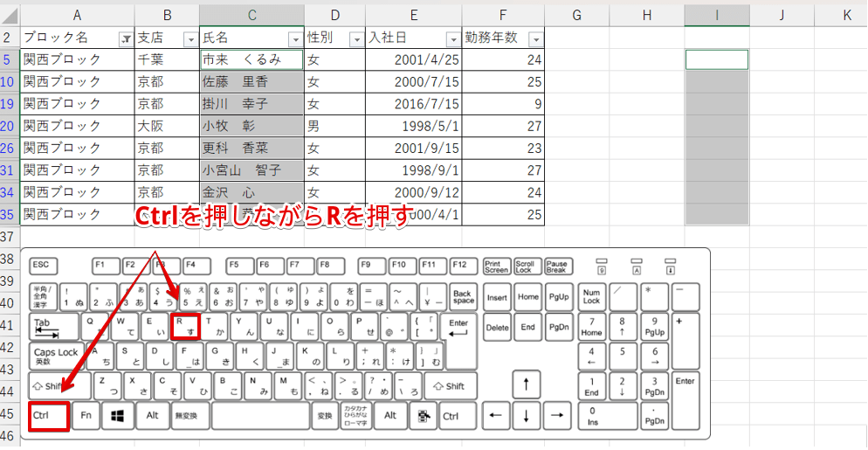Expand the 入社日 filter dropdown

click(x=452, y=39)
